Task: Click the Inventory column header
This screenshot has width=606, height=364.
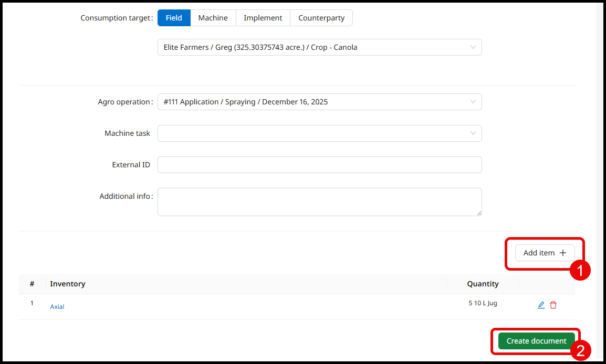Action: (68, 284)
